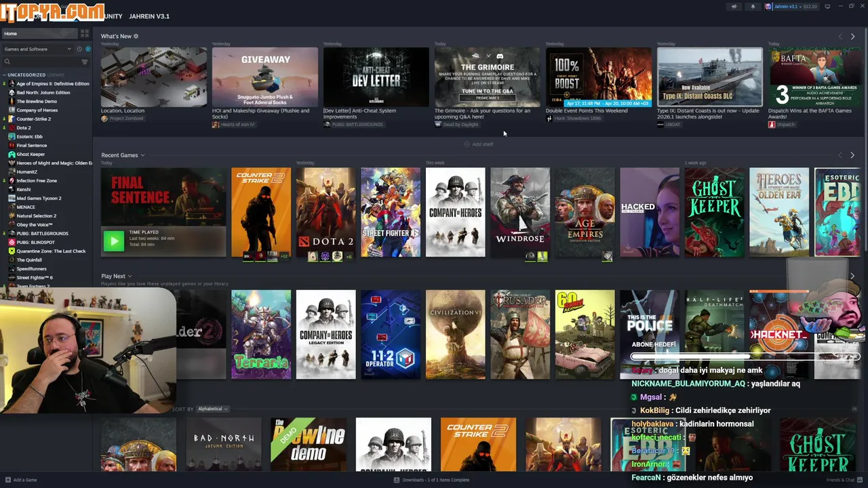Select Final Sentence in sidebar list
The image size is (868, 488).
coord(32,146)
